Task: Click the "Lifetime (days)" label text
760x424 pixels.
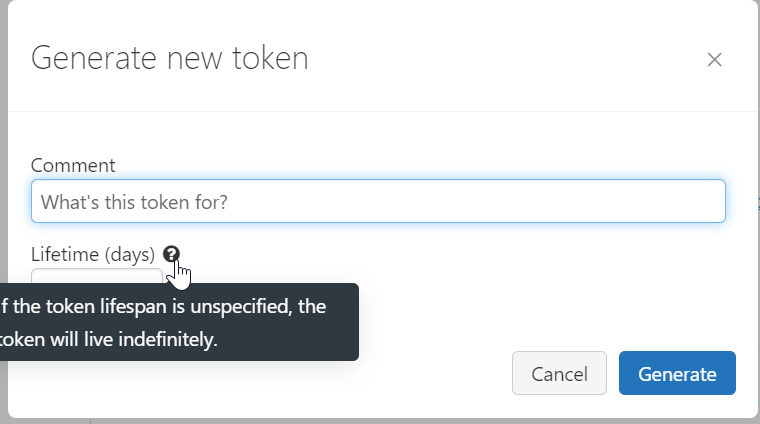Action: [93, 254]
